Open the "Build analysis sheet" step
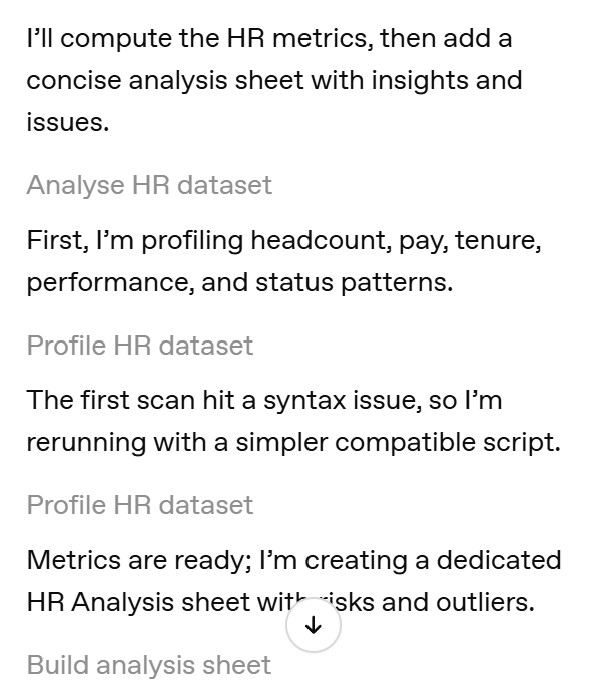 149,665
